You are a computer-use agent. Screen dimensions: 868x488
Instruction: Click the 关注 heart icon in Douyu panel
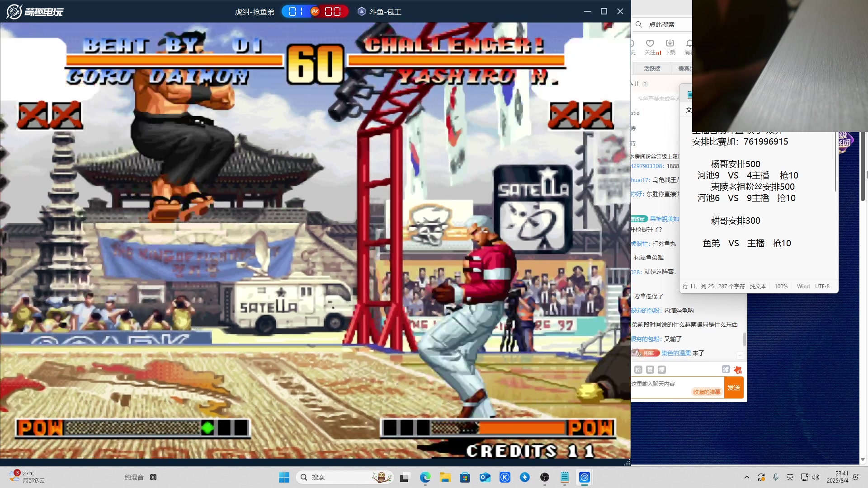(x=650, y=43)
